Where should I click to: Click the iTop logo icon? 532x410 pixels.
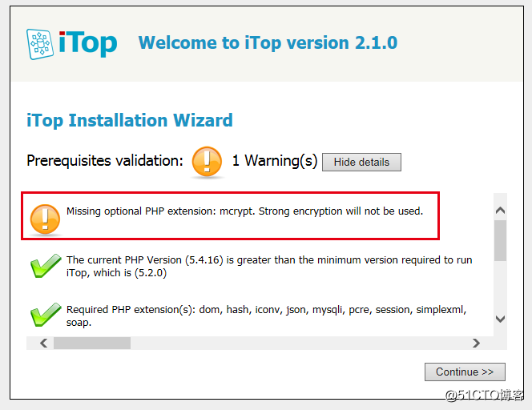(40, 44)
